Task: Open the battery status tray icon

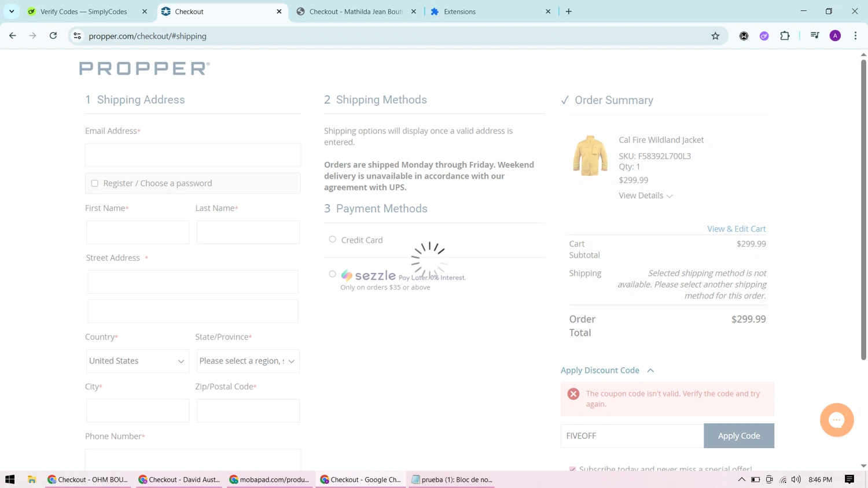Action: pos(755,479)
